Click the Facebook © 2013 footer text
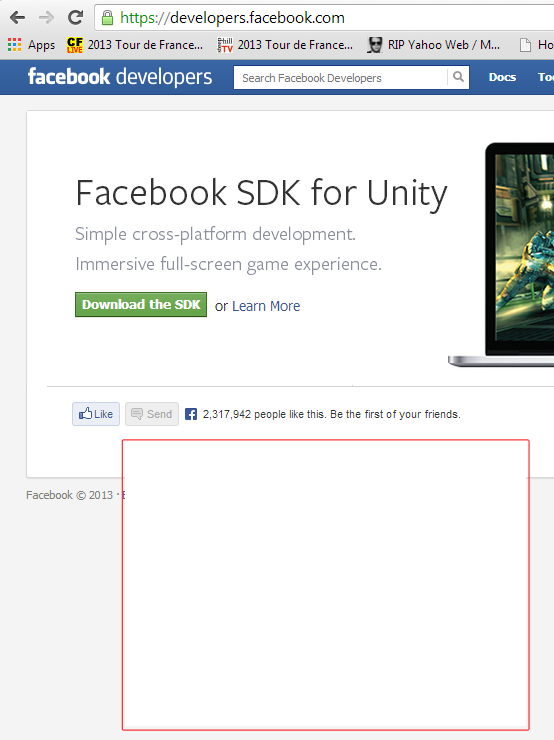Image resolution: width=554 pixels, height=740 pixels. (x=69, y=495)
